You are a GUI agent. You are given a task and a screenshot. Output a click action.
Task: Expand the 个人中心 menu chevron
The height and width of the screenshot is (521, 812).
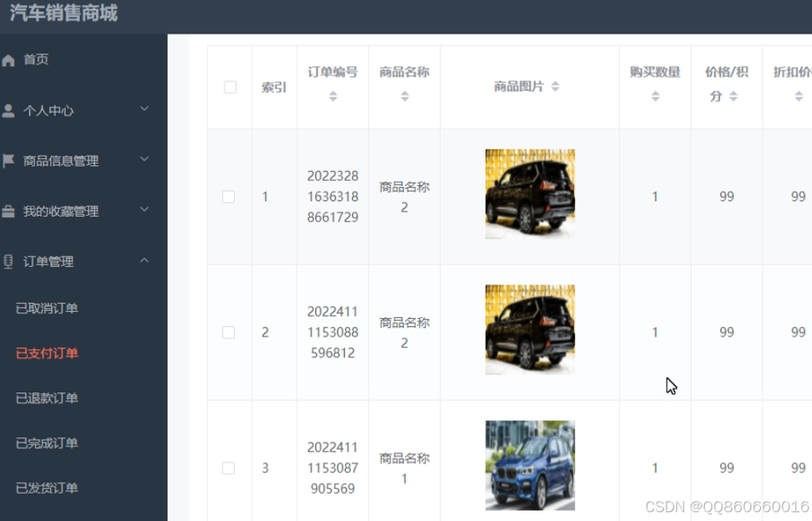pos(145,109)
